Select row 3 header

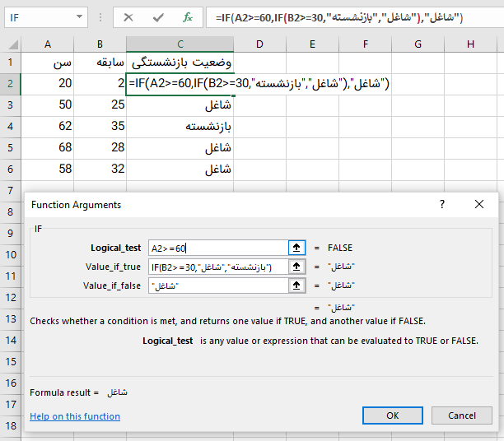(10, 105)
